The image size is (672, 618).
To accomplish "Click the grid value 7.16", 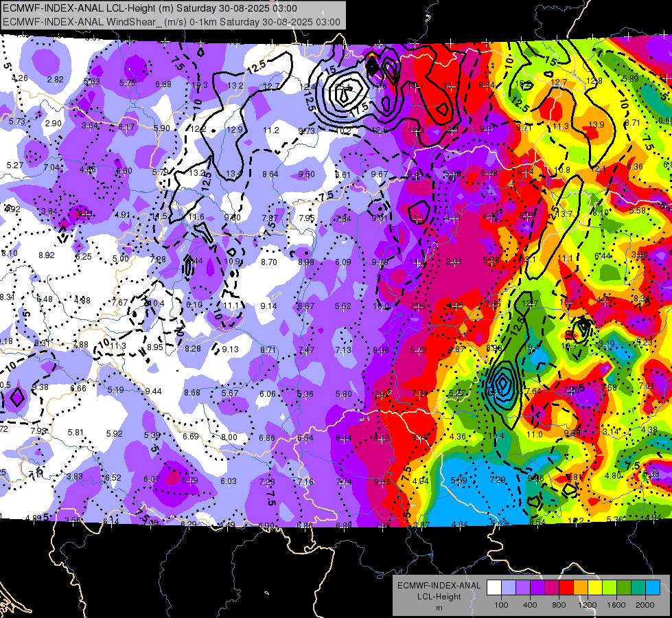I will coord(305,481).
